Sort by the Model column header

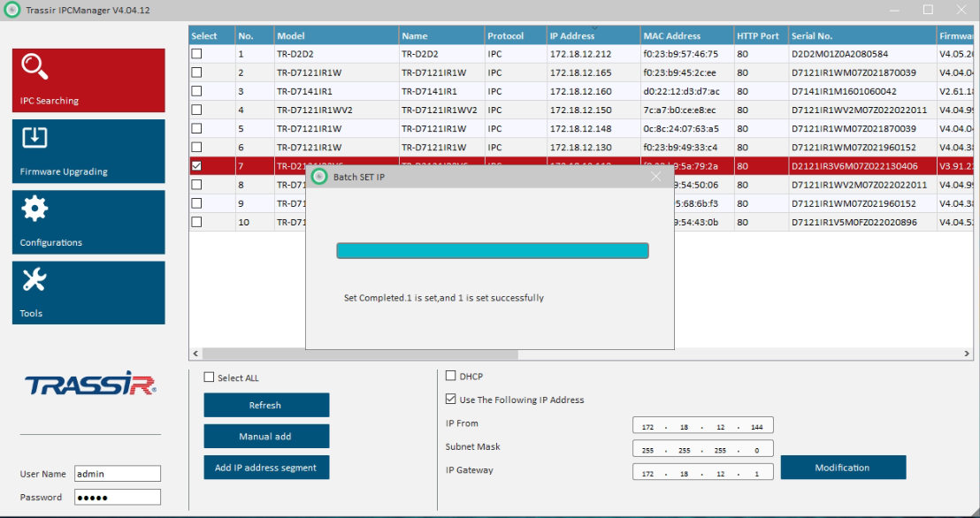[x=335, y=35]
